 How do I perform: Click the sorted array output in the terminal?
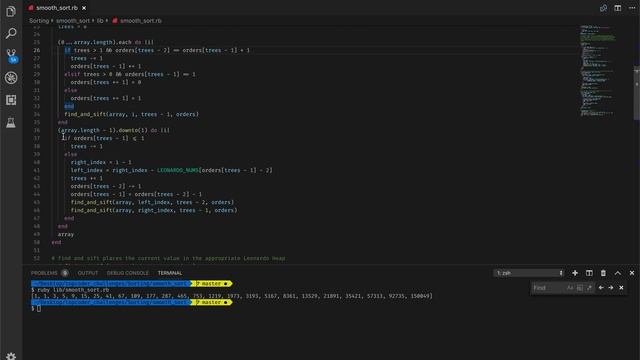(232, 296)
